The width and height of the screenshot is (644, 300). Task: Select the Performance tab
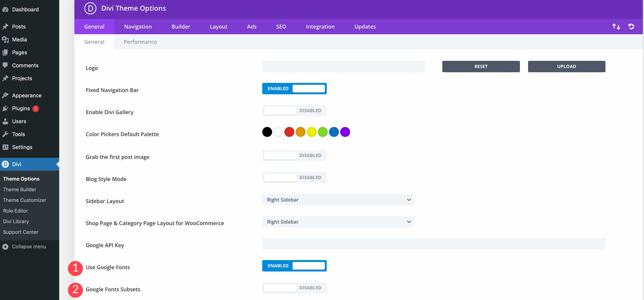pyautogui.click(x=140, y=42)
